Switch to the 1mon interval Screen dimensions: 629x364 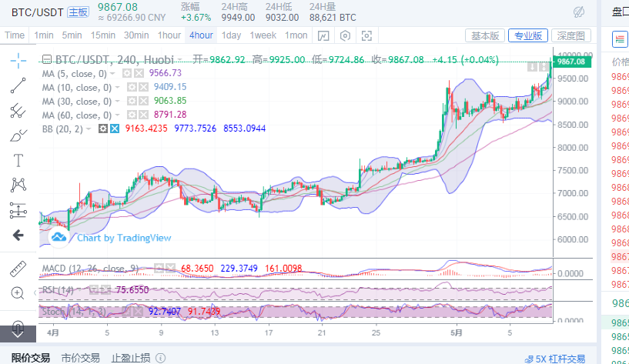[x=296, y=35]
